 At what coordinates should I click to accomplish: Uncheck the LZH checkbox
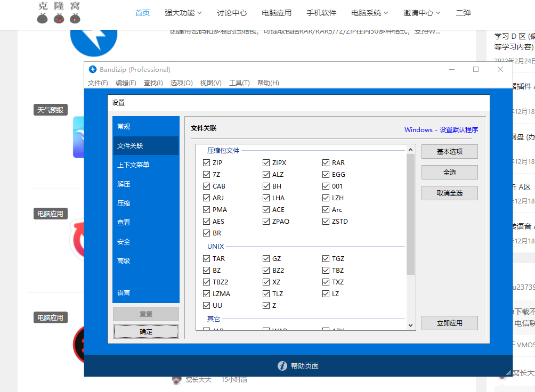click(x=326, y=198)
